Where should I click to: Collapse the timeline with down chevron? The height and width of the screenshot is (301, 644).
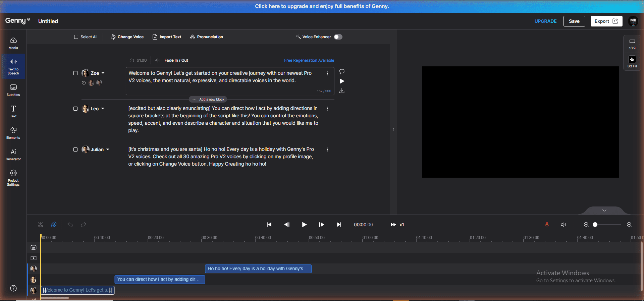point(604,210)
